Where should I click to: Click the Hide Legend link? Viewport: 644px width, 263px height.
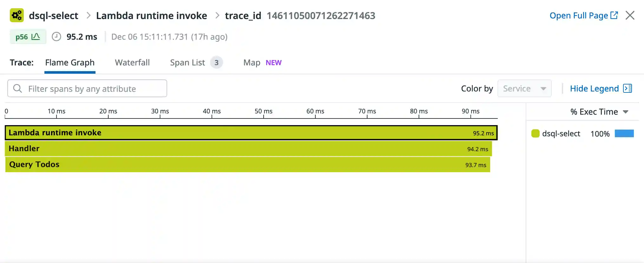pyautogui.click(x=594, y=89)
